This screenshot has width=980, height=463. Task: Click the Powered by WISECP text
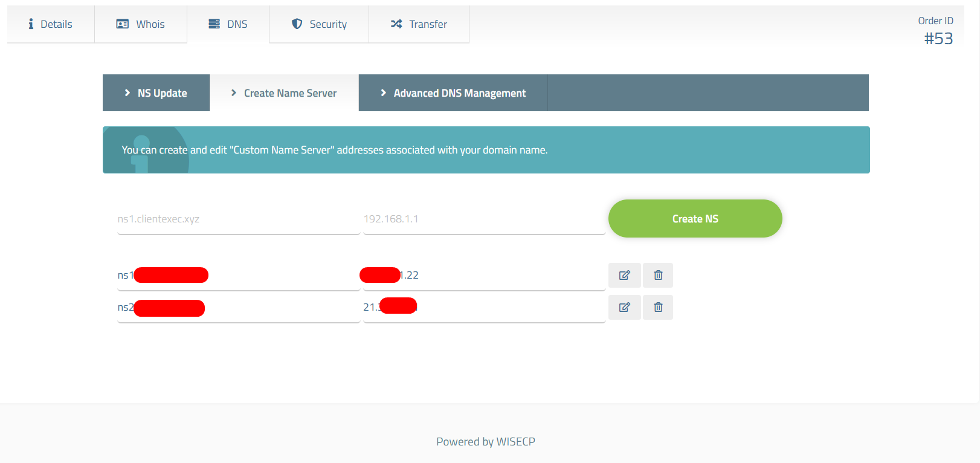click(x=486, y=442)
